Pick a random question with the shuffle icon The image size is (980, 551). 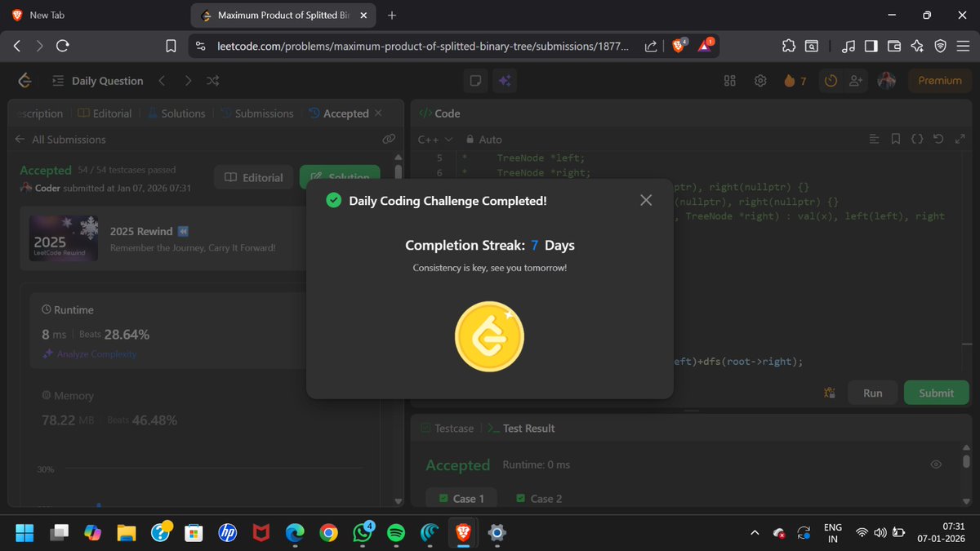(x=212, y=81)
